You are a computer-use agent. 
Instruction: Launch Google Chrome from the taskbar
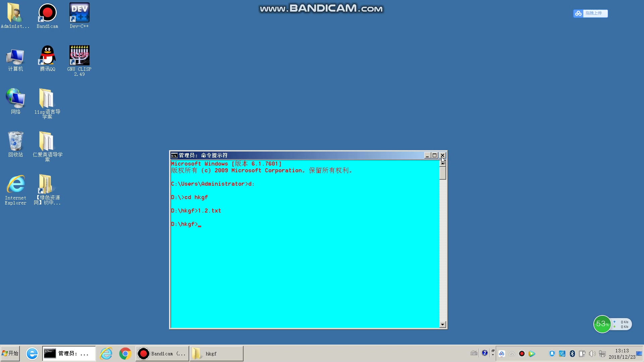(125, 354)
